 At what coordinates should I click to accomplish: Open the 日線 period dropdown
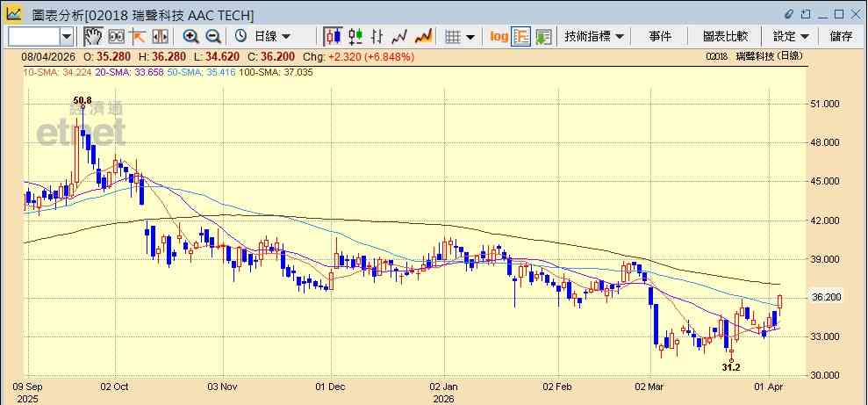pyautogui.click(x=272, y=37)
